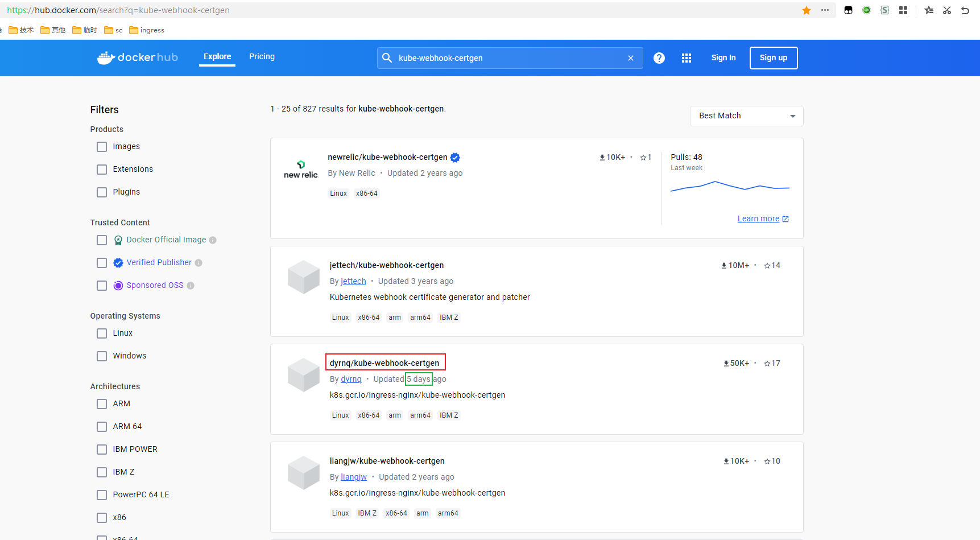Open the Best Match sort dropdown

(x=746, y=116)
